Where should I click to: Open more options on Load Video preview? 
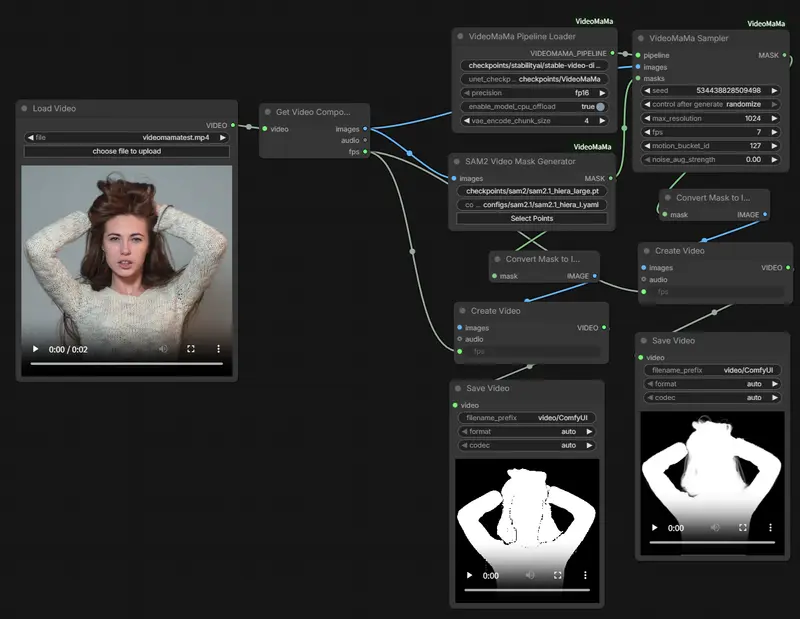[x=218, y=349]
